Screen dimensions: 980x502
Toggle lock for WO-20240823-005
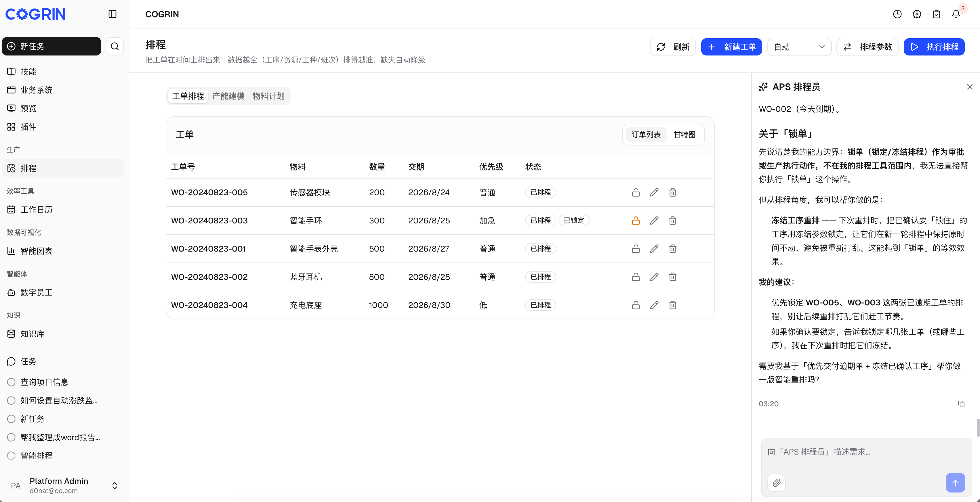pyautogui.click(x=636, y=192)
